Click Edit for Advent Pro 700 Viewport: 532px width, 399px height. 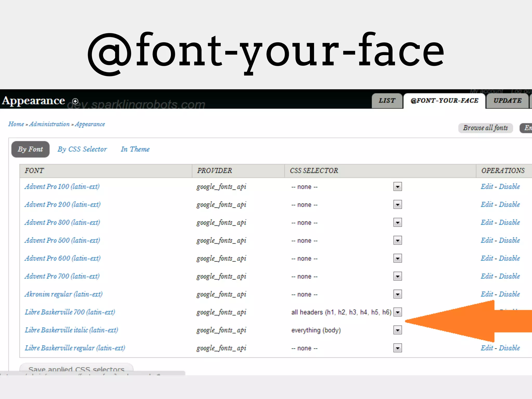487,276
